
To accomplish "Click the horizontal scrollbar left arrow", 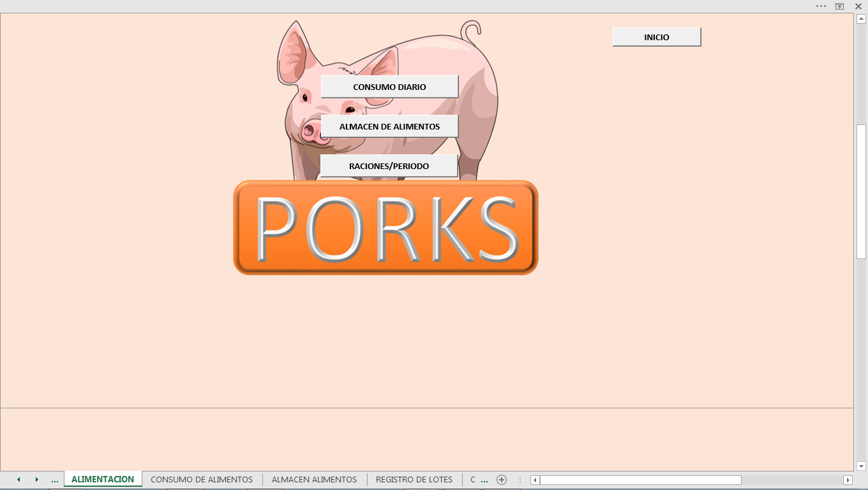I will (535, 480).
